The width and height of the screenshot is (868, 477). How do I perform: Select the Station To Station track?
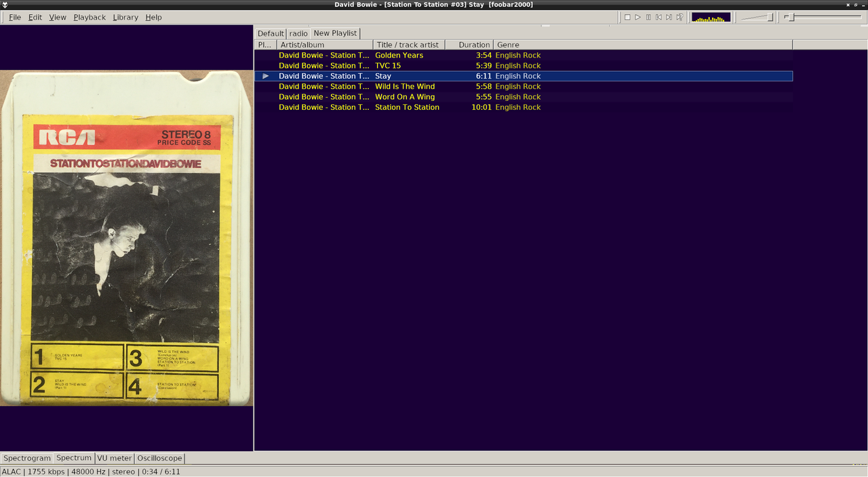point(524,107)
